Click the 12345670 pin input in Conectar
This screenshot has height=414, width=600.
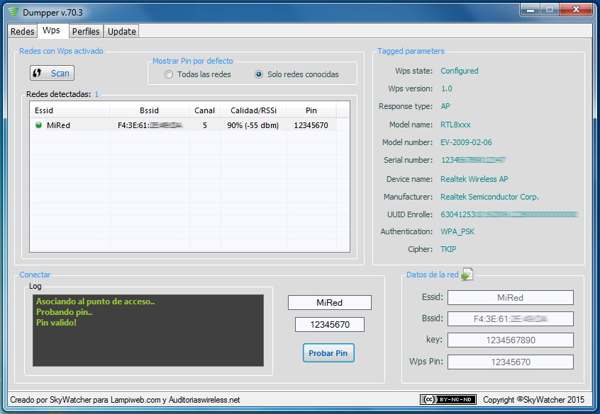(x=330, y=324)
